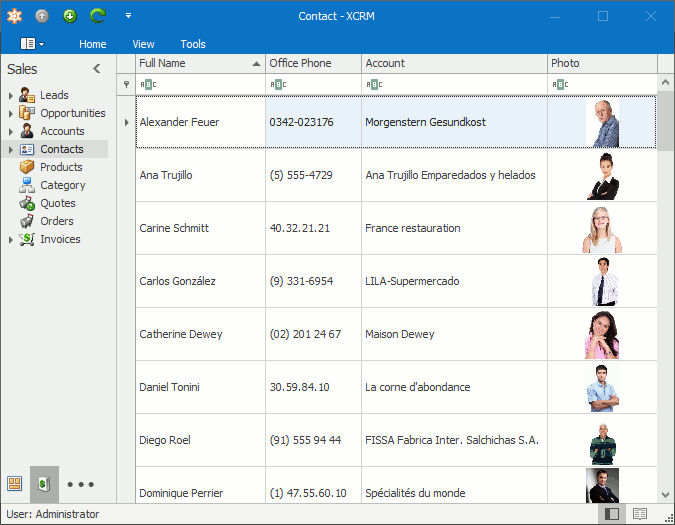Screen dimensions: 675x525
Task: Click the green down-arrow Next Record button
Action: point(70,16)
